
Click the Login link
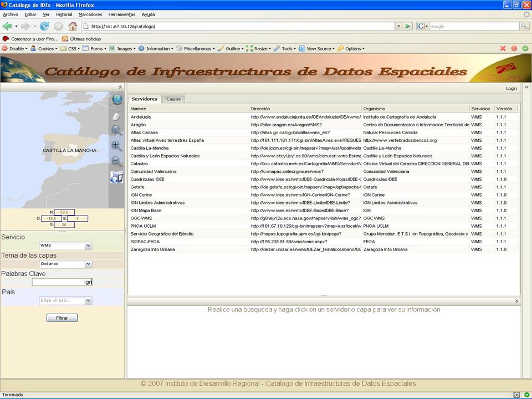point(511,89)
